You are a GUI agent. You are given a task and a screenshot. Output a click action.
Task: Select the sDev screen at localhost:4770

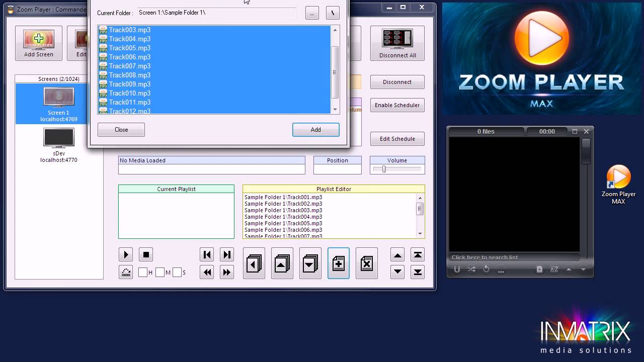click(x=59, y=145)
